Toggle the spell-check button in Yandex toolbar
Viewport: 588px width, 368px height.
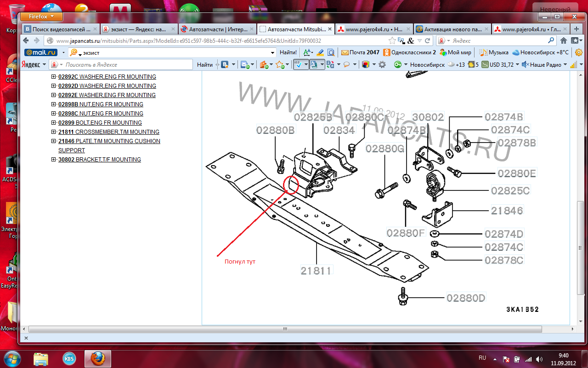[299, 65]
